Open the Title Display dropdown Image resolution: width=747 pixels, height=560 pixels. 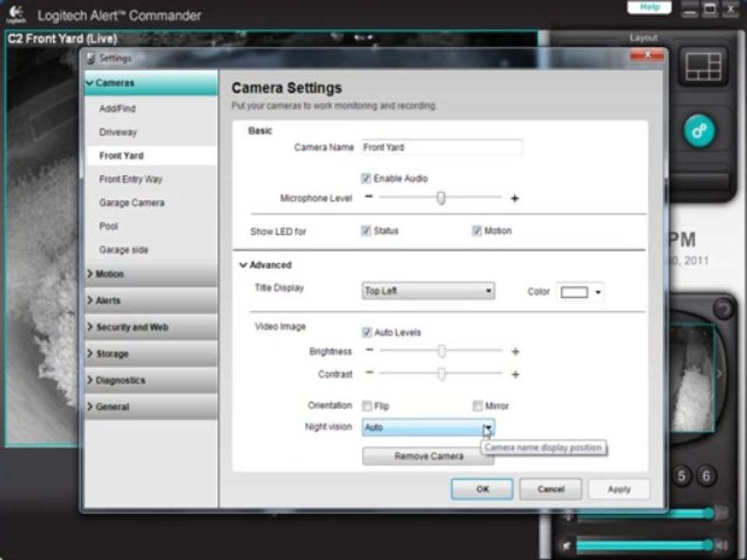pos(428,291)
